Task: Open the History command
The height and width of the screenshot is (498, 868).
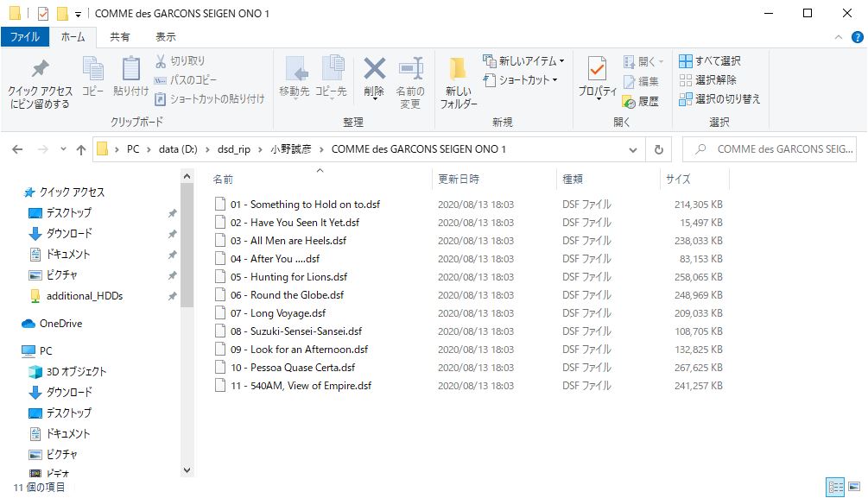Action: 641,101
